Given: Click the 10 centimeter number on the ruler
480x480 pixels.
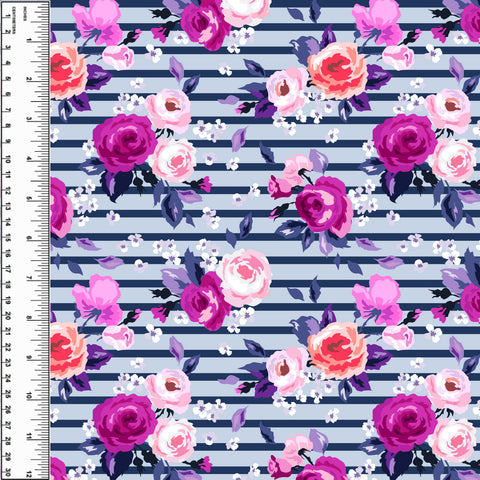Looking at the screenshot, I should tap(7, 159).
